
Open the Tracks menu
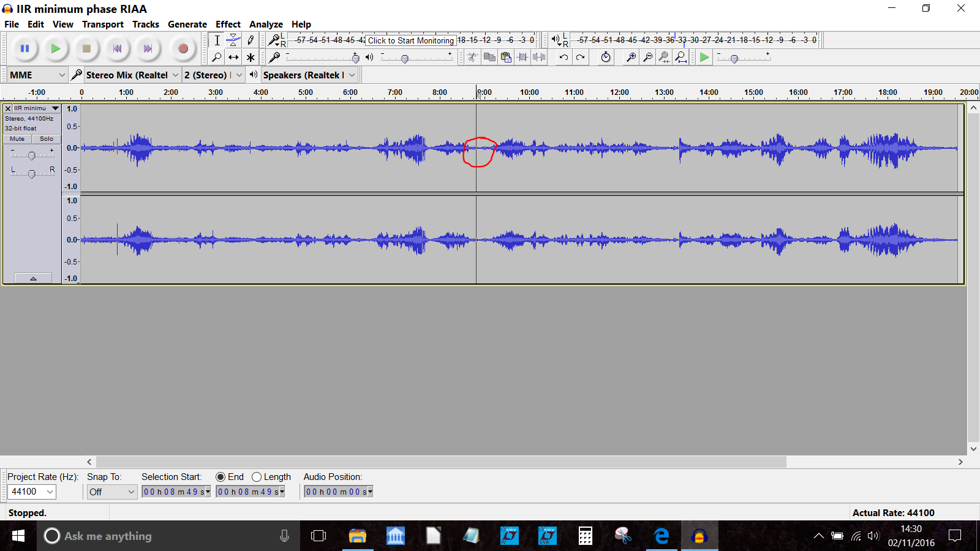[x=146, y=24]
